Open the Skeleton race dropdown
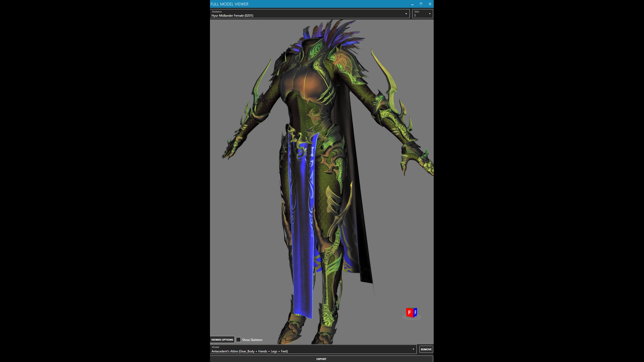 (310, 14)
